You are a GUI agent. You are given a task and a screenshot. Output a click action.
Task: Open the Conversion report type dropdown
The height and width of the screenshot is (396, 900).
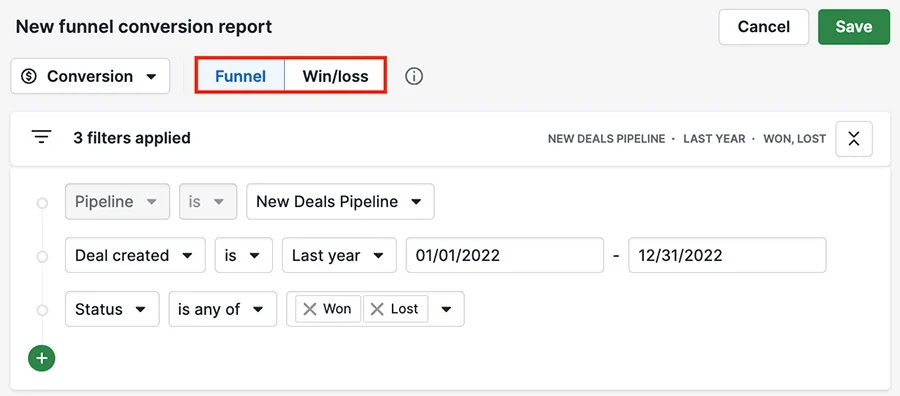click(x=90, y=76)
